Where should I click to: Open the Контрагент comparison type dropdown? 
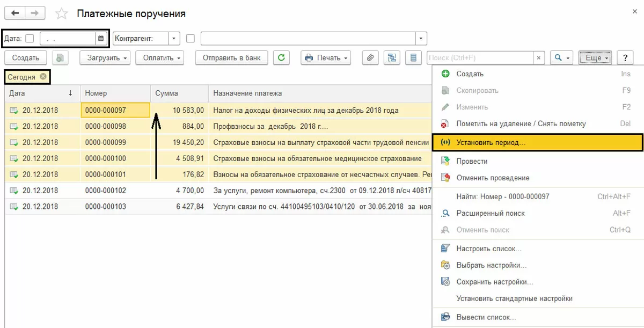coord(174,39)
